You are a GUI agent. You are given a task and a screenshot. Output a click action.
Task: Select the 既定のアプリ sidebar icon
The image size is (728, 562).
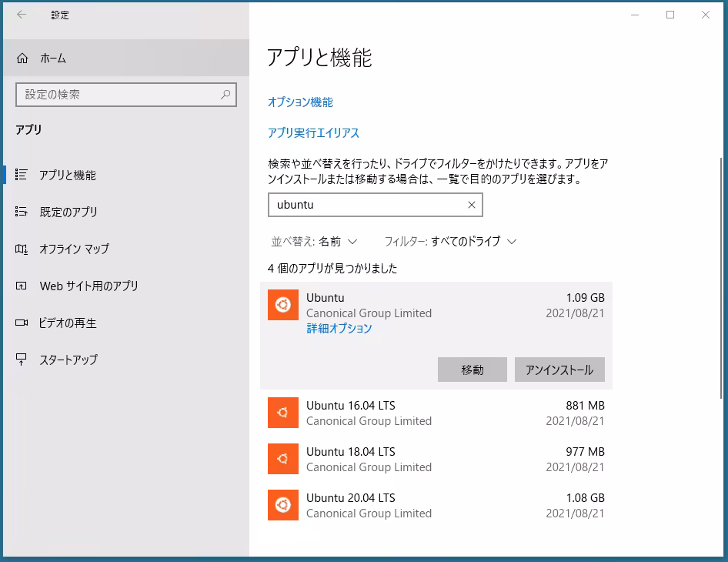point(21,212)
